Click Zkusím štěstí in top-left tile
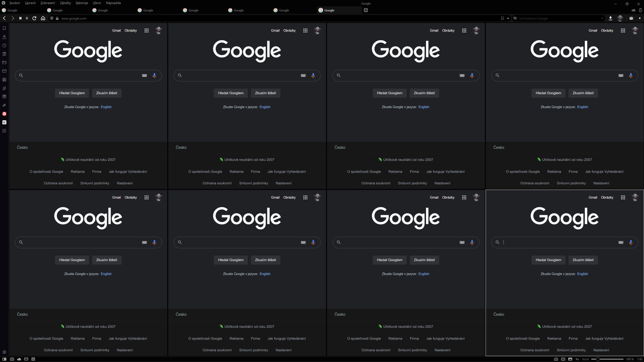Viewport: 644px width, 362px height. click(107, 93)
